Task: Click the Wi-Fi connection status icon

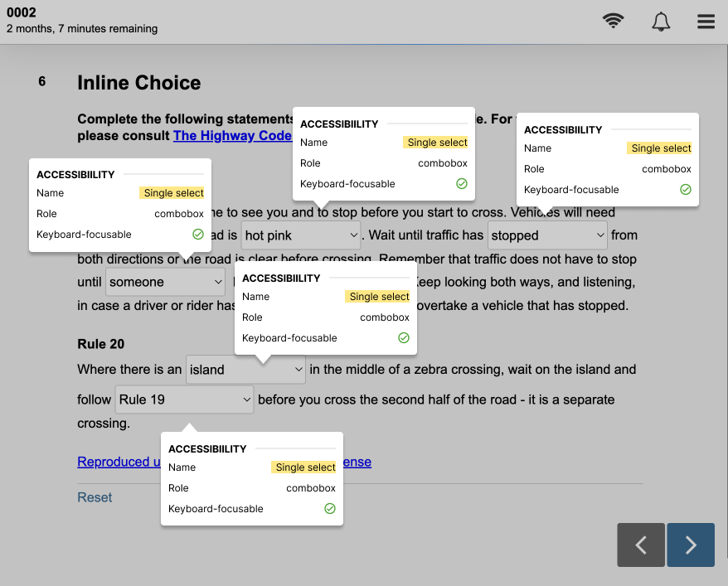Action: coord(613,21)
